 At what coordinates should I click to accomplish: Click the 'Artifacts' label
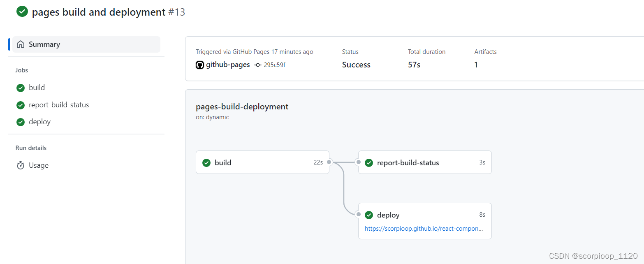point(485,52)
